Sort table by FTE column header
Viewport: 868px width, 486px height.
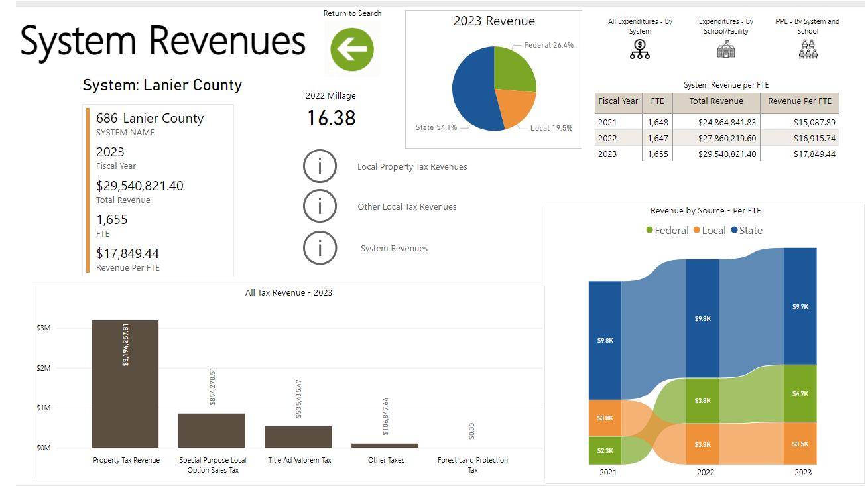click(x=657, y=101)
